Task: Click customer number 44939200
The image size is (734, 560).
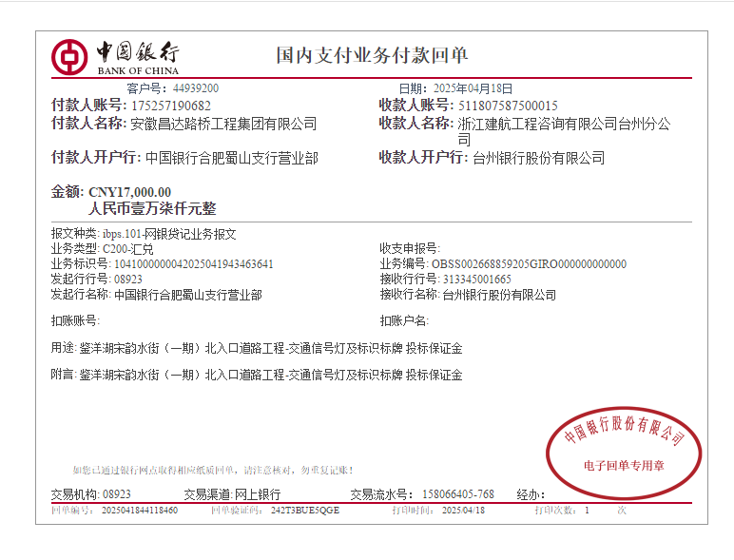Action: click(x=195, y=88)
